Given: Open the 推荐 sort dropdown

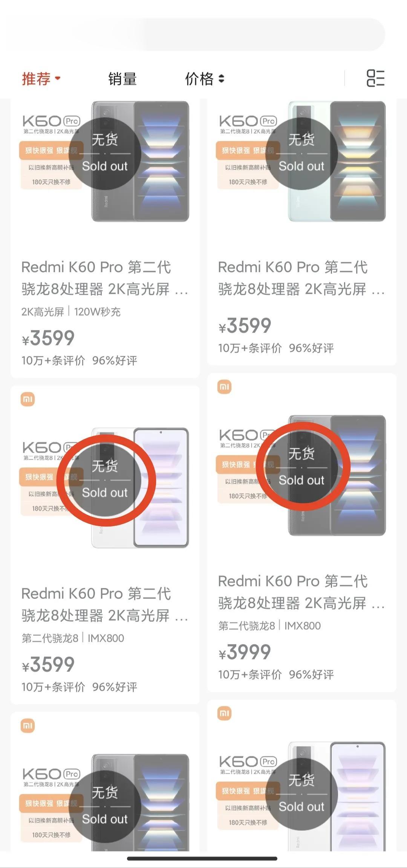Looking at the screenshot, I should (41, 79).
